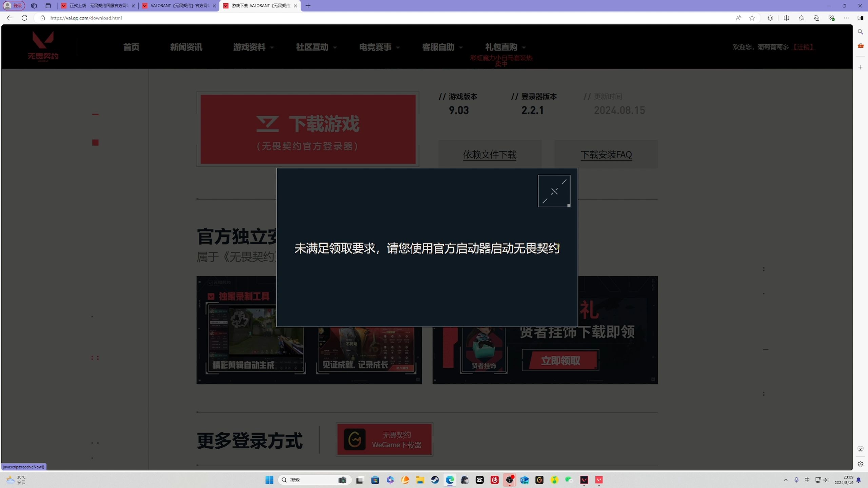Show hidden system tray icons
This screenshot has width=868, height=488.
(x=785, y=480)
